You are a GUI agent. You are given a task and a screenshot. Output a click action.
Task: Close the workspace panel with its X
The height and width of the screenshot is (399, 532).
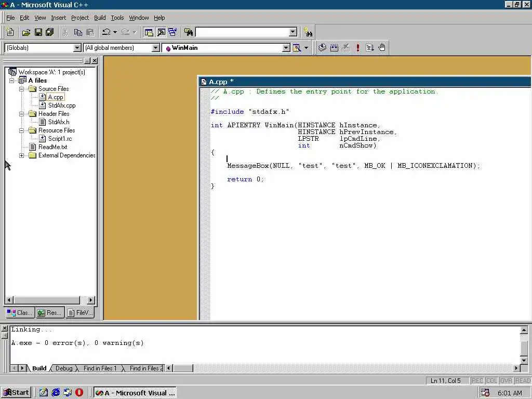tap(95, 61)
